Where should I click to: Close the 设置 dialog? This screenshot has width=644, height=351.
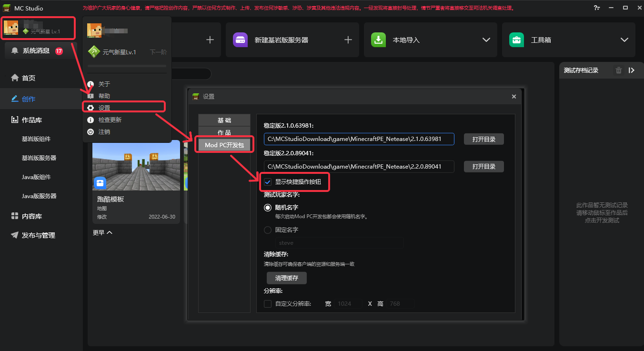(514, 97)
